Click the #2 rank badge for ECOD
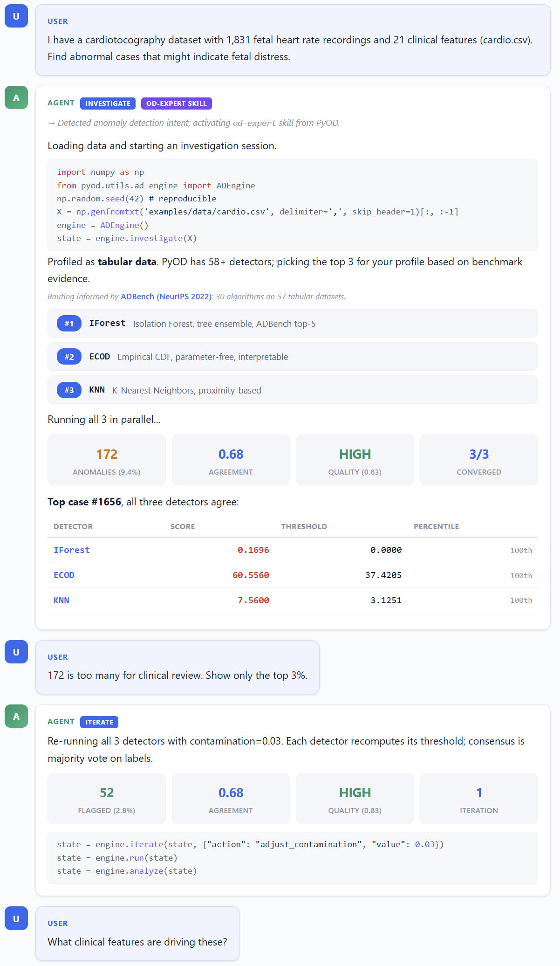The height and width of the screenshot is (966, 560). [x=69, y=357]
